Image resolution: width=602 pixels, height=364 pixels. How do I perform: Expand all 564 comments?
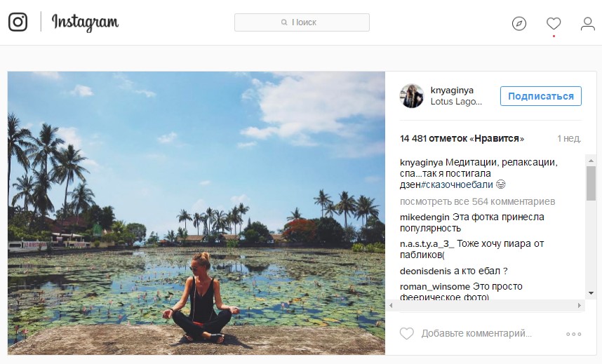(x=477, y=201)
